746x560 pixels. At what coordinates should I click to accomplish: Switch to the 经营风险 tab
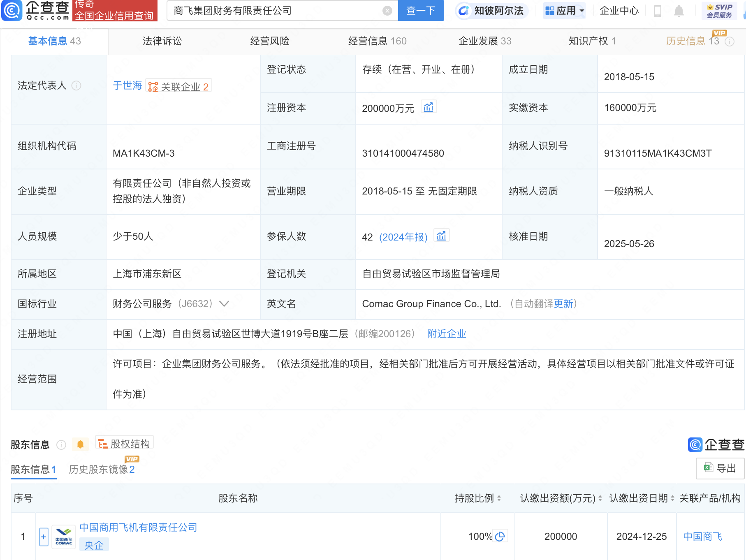270,41
